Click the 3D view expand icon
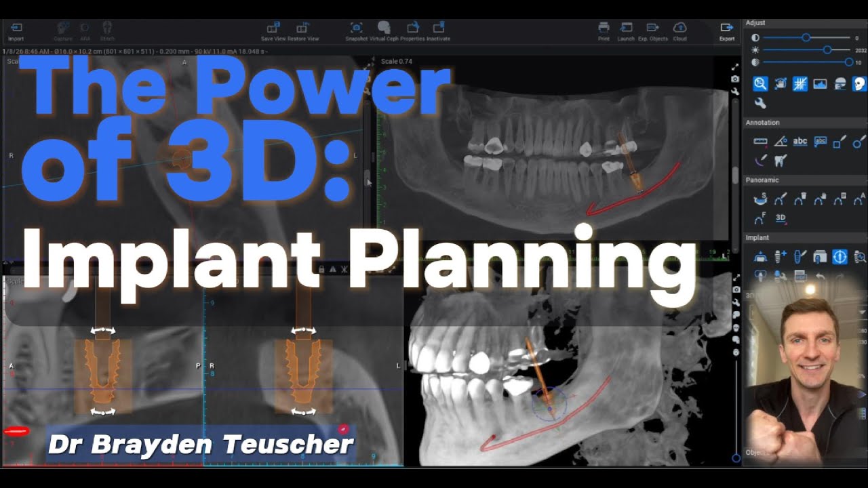This screenshot has width=868, height=488. pos(736,278)
